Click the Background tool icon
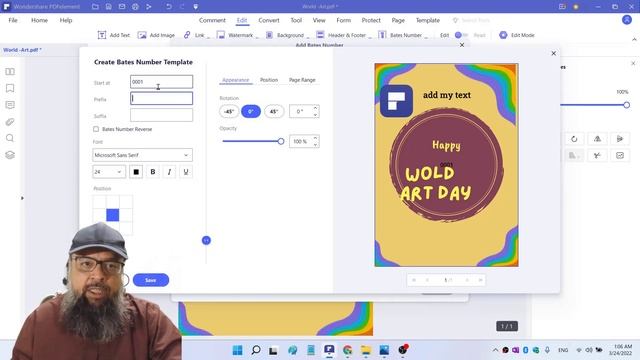This screenshot has height=360, width=640. tap(269, 35)
